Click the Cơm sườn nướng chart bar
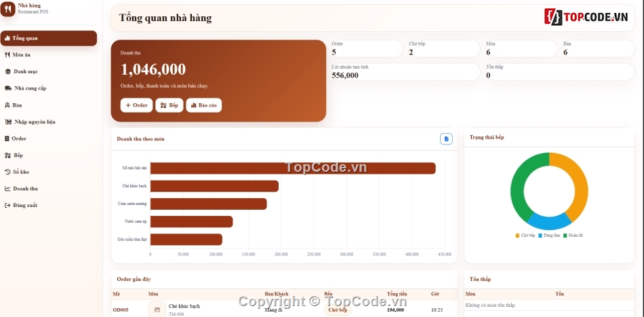Viewport: 644px width, 317px height. click(x=209, y=204)
